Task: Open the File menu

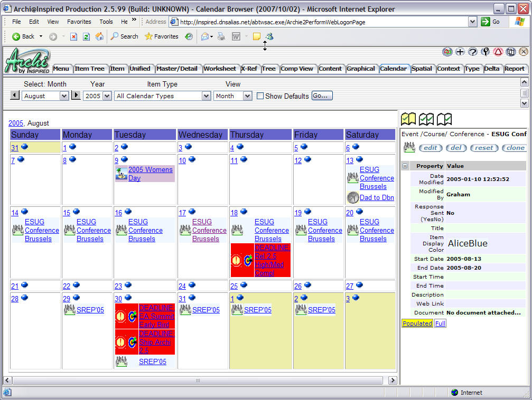Action: 16,22
